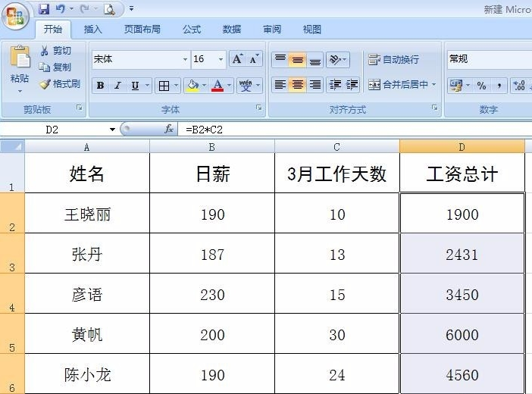Cut the selection with 剪切
This screenshot has width=532, height=394.
click(55, 51)
